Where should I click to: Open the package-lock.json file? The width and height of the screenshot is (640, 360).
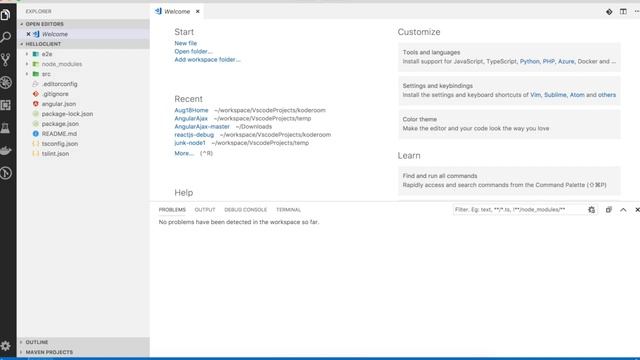[x=67, y=114]
